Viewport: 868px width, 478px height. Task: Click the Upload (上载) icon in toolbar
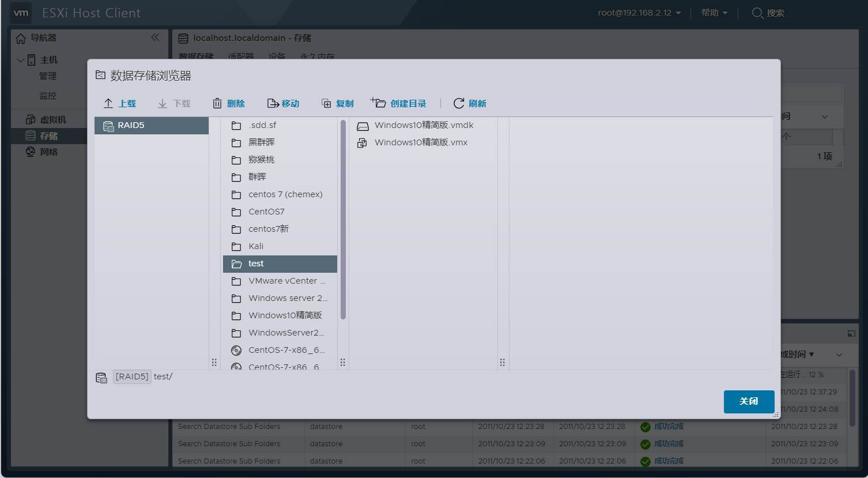[x=108, y=103]
